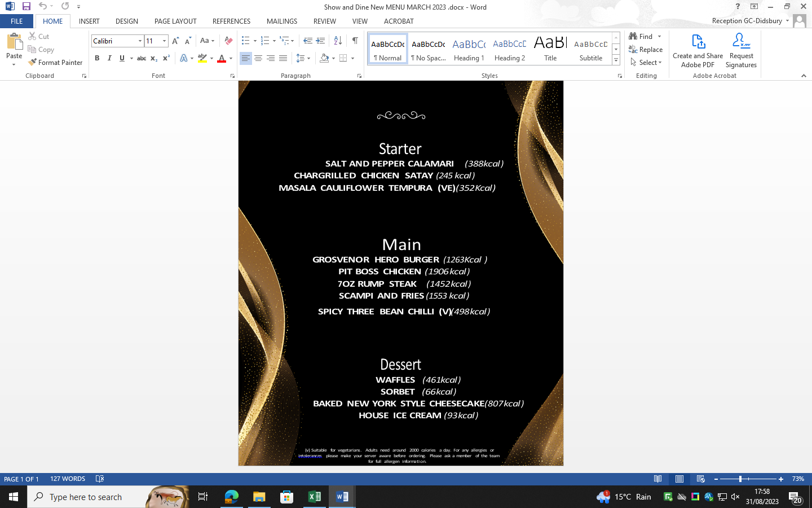Click the Sort icon in Paragraph group
This screenshot has height=508, width=812.
[337, 40]
